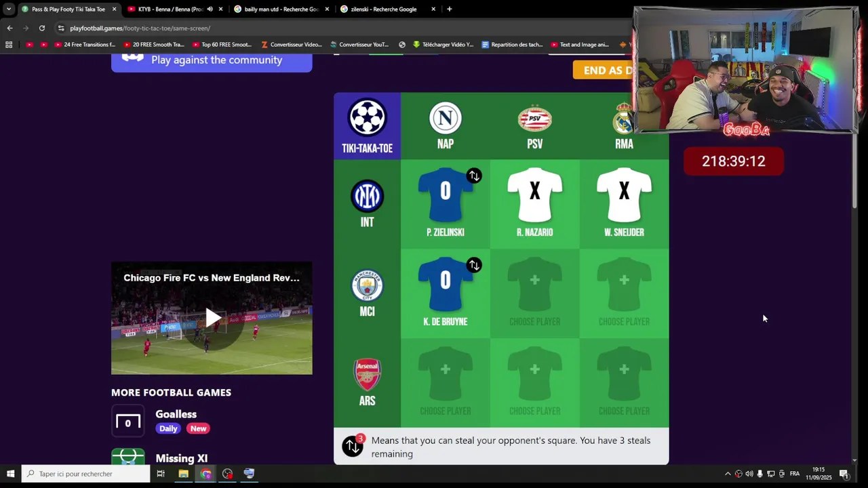
Task: Choose player for ARS and RMA square
Action: (624, 382)
